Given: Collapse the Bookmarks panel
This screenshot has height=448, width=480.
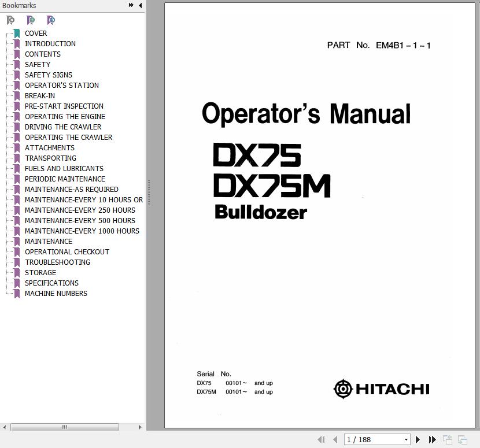Looking at the screenshot, I should tap(140, 5).
